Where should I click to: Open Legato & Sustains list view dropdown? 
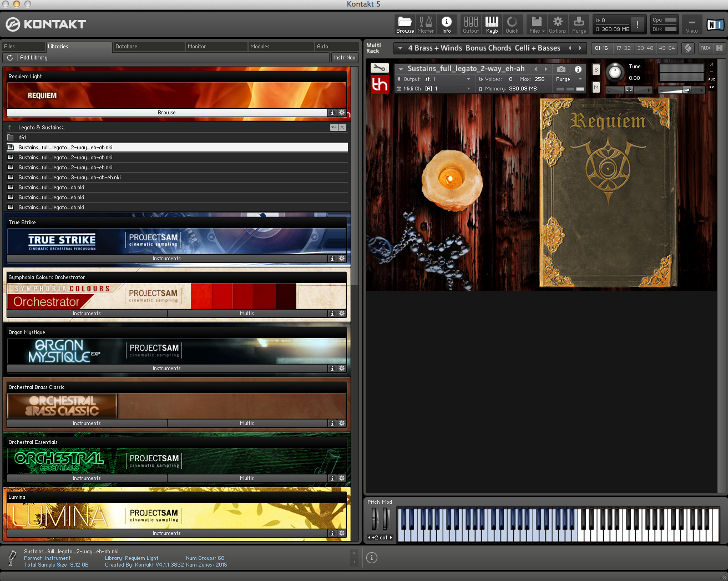click(x=333, y=128)
